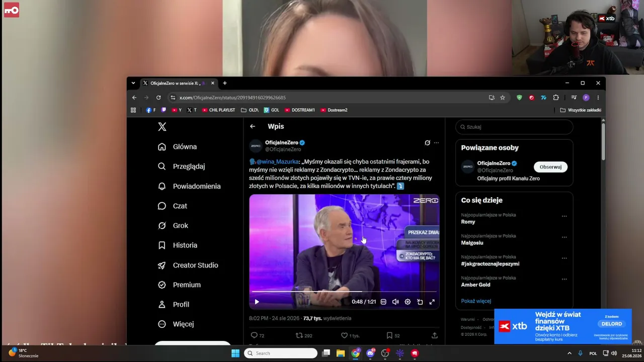This screenshot has width=644, height=362.
Task: Play the video in the post
Action: coord(257,302)
